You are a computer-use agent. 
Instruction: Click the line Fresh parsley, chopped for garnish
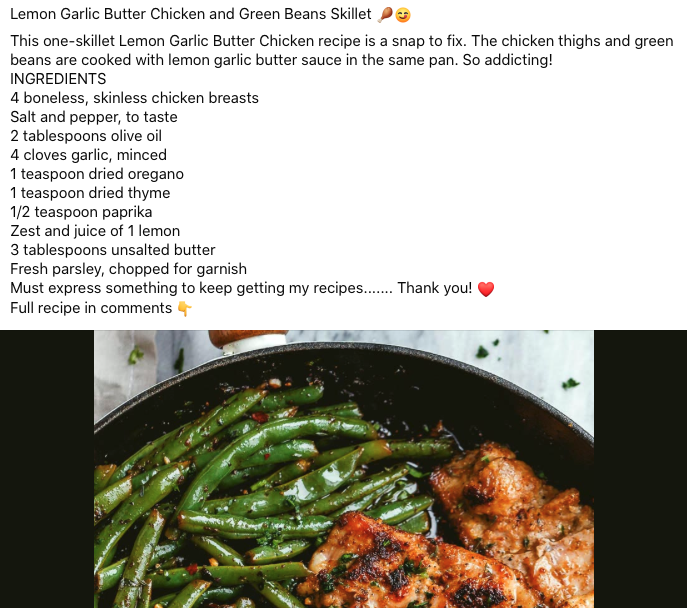(128, 269)
